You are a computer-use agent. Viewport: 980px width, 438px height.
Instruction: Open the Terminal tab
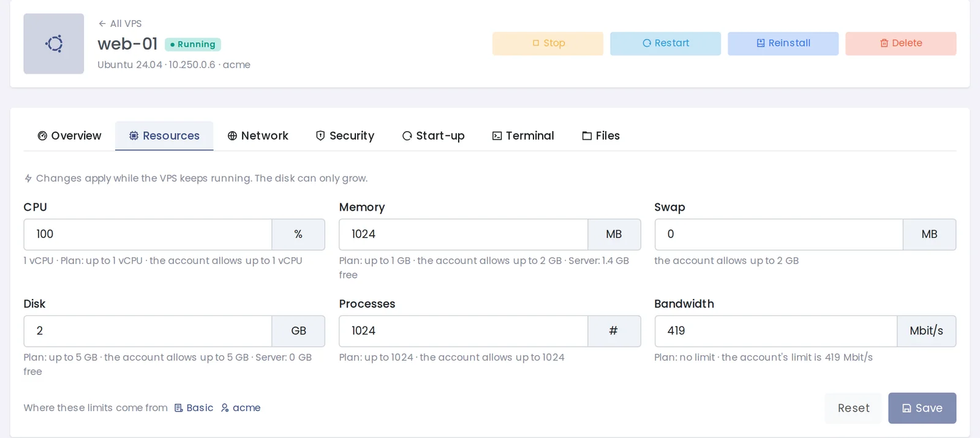(x=523, y=135)
